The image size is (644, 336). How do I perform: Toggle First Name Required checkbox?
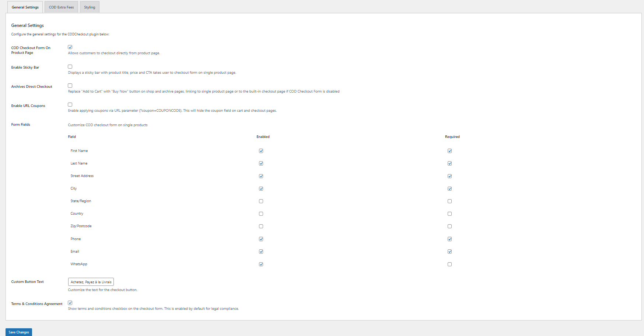(450, 151)
